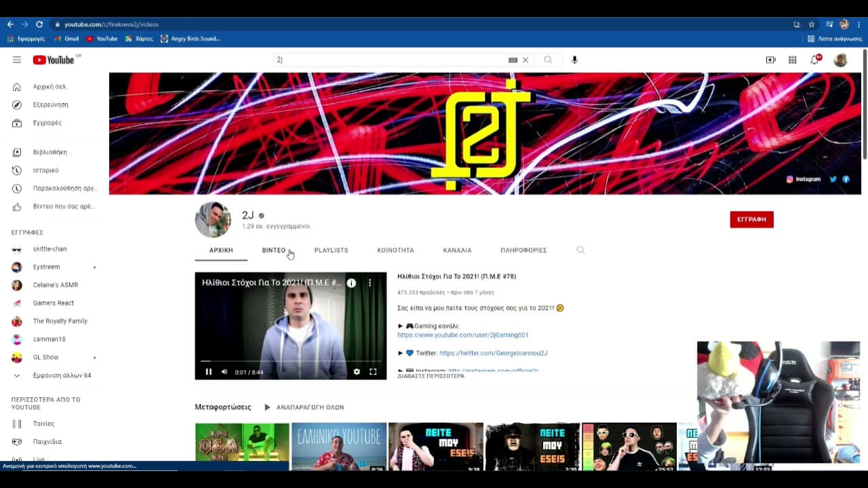Viewport: 868px width, 488px height.
Task: Open Facebook icon on channel banner
Action: coord(846,180)
